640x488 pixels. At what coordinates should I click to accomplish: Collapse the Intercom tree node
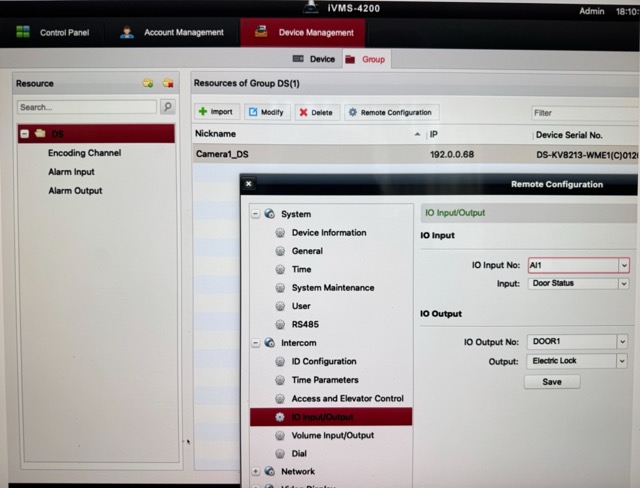[x=256, y=343]
